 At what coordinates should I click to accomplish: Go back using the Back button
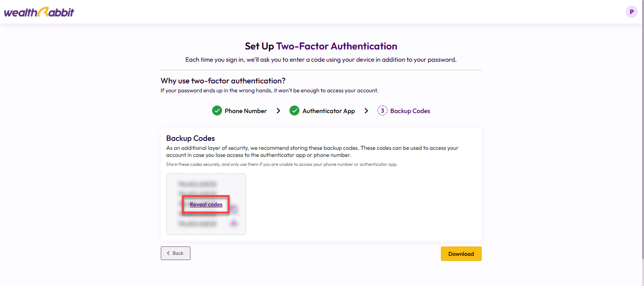(x=175, y=253)
